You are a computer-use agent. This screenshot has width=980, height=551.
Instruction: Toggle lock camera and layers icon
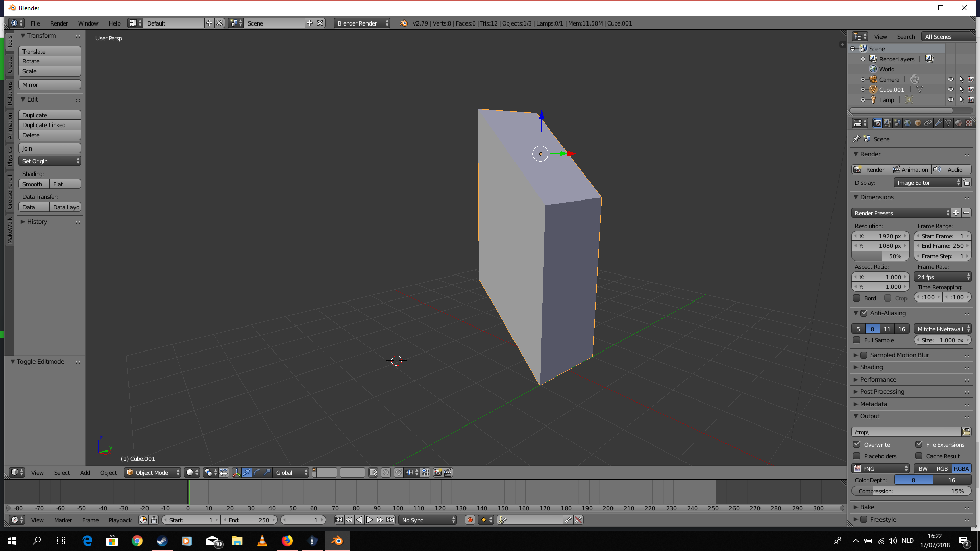(373, 472)
